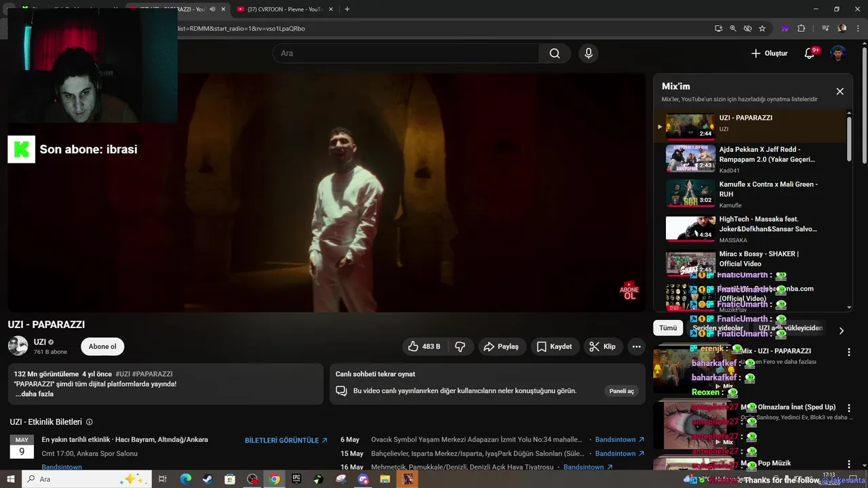Open Chrome zoom magnifier in address bar

733,28
